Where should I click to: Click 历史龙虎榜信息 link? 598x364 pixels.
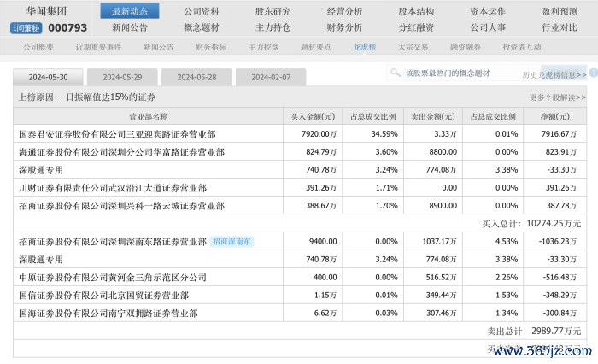pos(554,75)
